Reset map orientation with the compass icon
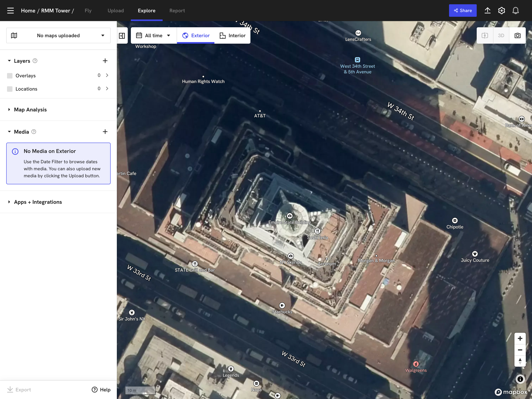Viewport: 532px width, 399px height. pos(520,361)
